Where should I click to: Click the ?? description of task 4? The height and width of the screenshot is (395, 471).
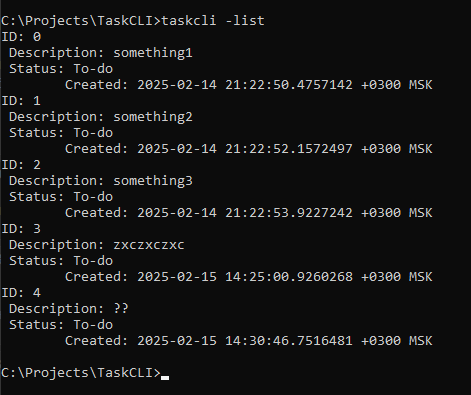[121, 308]
